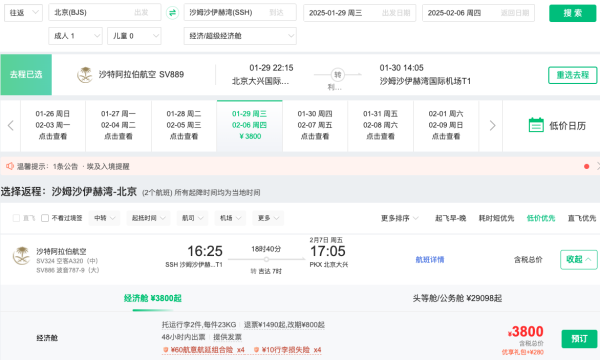
Task: Sort by 直飞优先
Action: click(x=582, y=218)
